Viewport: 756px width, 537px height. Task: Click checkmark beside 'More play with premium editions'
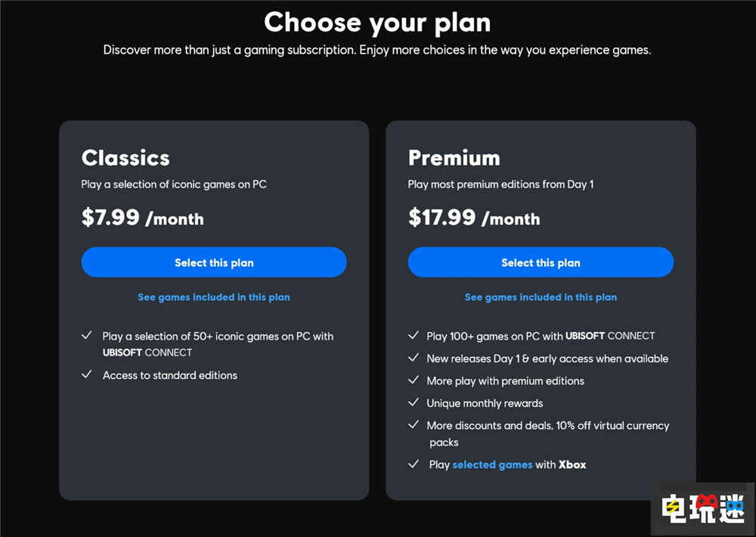(414, 380)
